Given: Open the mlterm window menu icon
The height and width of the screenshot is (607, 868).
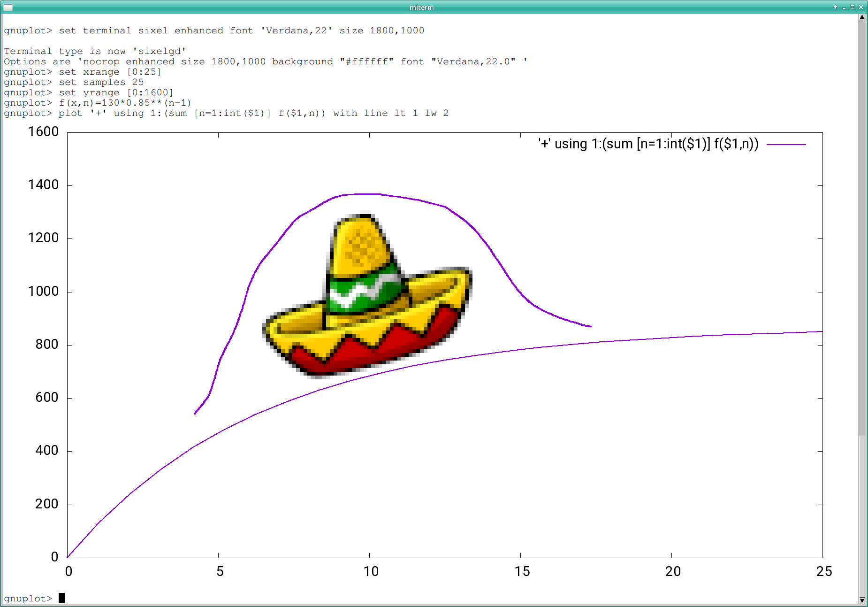Looking at the screenshot, I should 8,7.
